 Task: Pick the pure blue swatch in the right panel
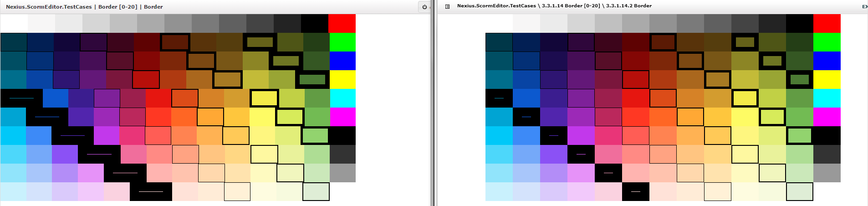point(827,61)
